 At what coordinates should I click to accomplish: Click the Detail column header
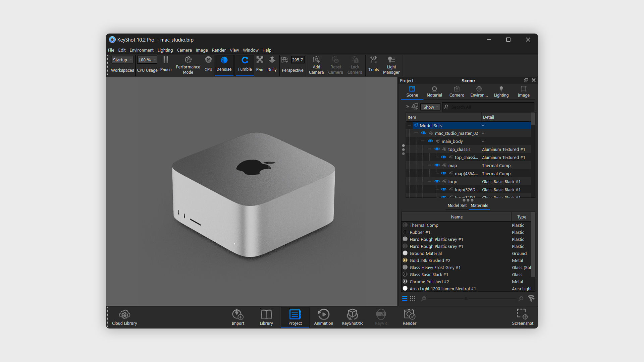(x=506, y=117)
